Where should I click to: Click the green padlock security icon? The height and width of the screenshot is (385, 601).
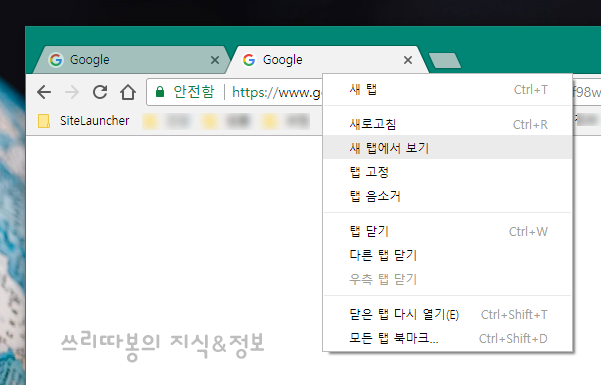tap(160, 92)
